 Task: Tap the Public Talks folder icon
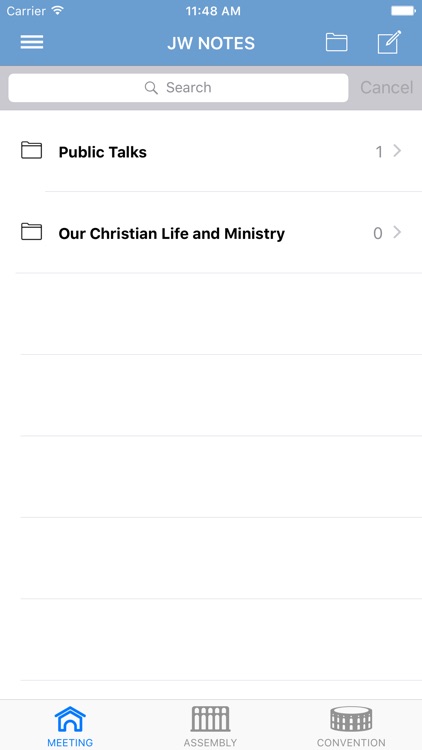coord(32,151)
